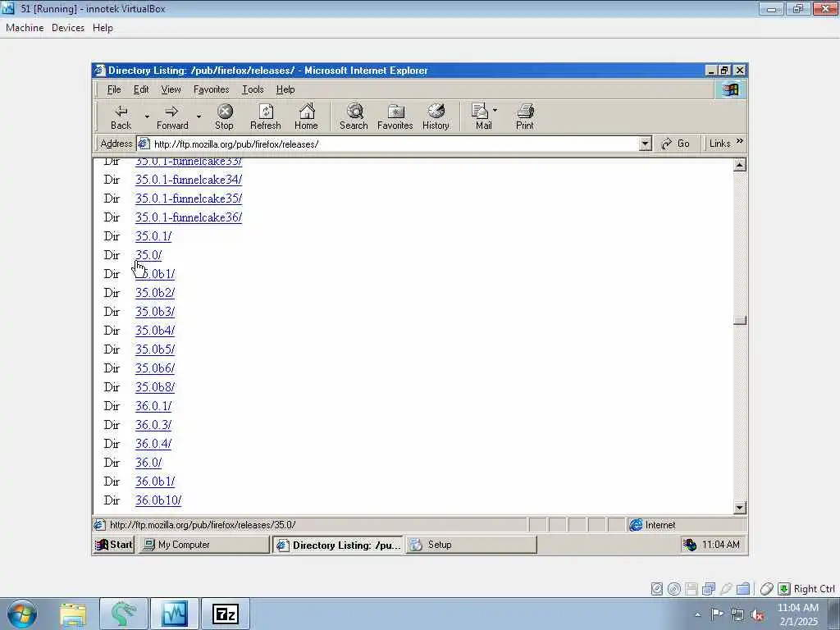Click the VirtualBox network status icon
This screenshot has height=630, width=840.
(x=709, y=589)
